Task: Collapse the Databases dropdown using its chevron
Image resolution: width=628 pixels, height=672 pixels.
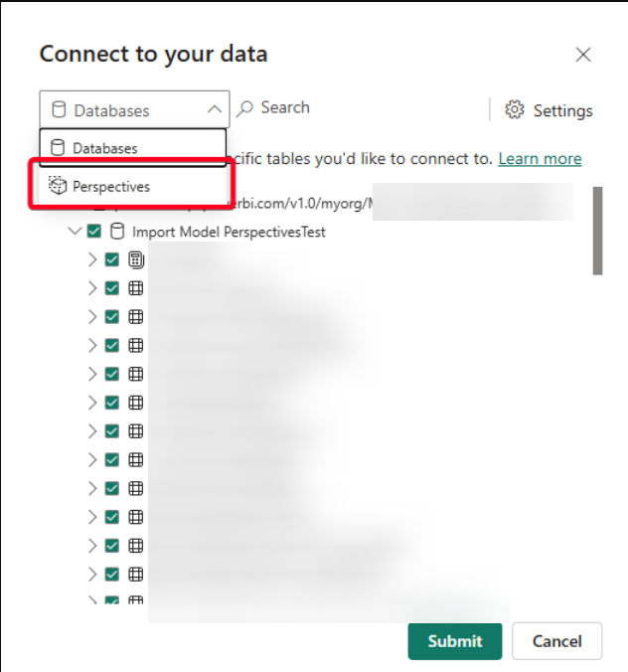Action: click(215, 109)
